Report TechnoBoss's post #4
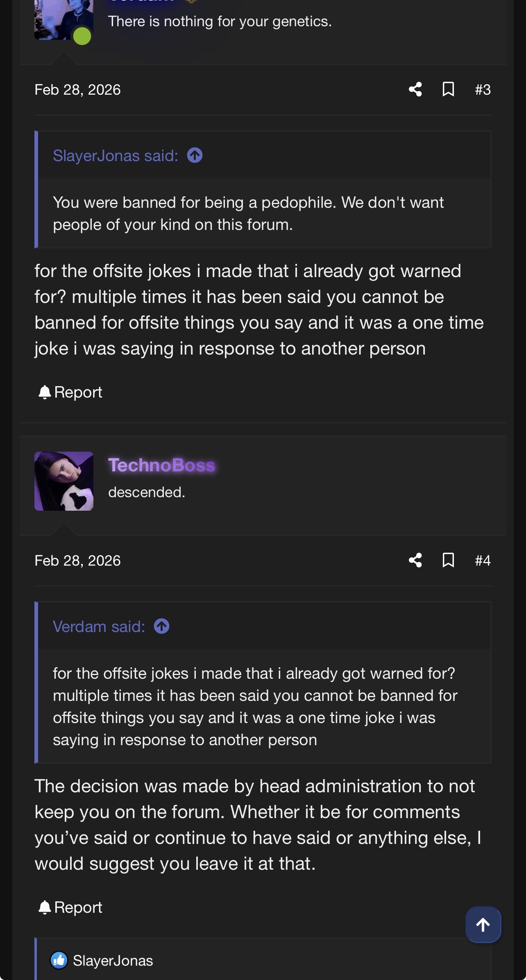This screenshot has width=526, height=980. click(70, 907)
